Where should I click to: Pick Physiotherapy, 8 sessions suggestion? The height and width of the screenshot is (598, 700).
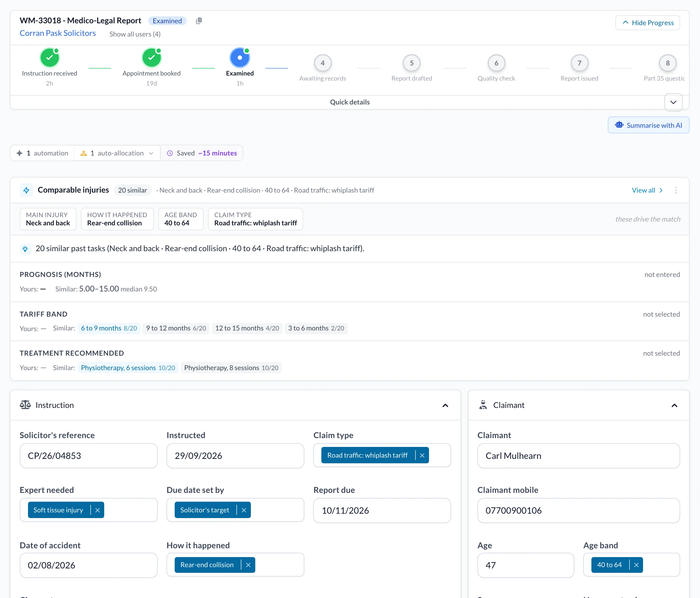click(x=231, y=368)
